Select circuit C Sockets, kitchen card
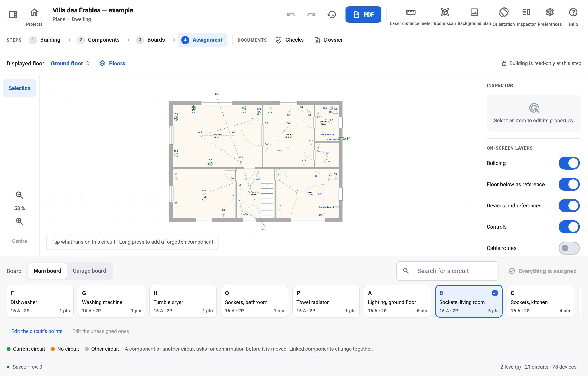This screenshot has height=376, width=588. click(540, 301)
